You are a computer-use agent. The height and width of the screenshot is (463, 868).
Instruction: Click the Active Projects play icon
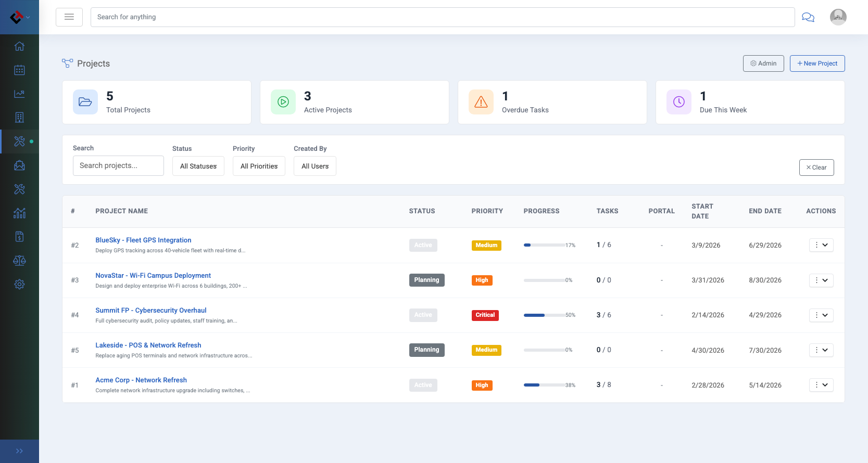tap(283, 102)
